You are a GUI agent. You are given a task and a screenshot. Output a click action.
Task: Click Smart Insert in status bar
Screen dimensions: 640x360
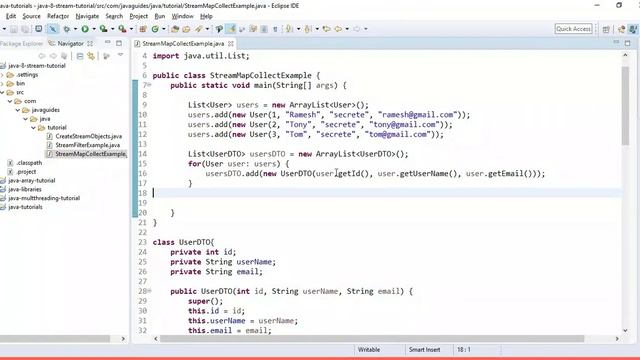tap(424, 350)
